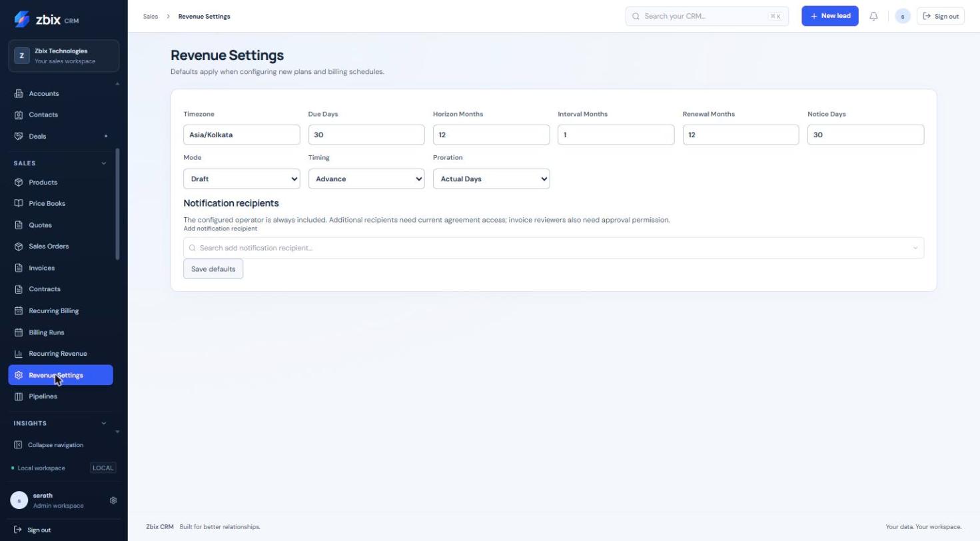The height and width of the screenshot is (541, 980).
Task: Click the Invoices document icon
Action: click(x=19, y=268)
